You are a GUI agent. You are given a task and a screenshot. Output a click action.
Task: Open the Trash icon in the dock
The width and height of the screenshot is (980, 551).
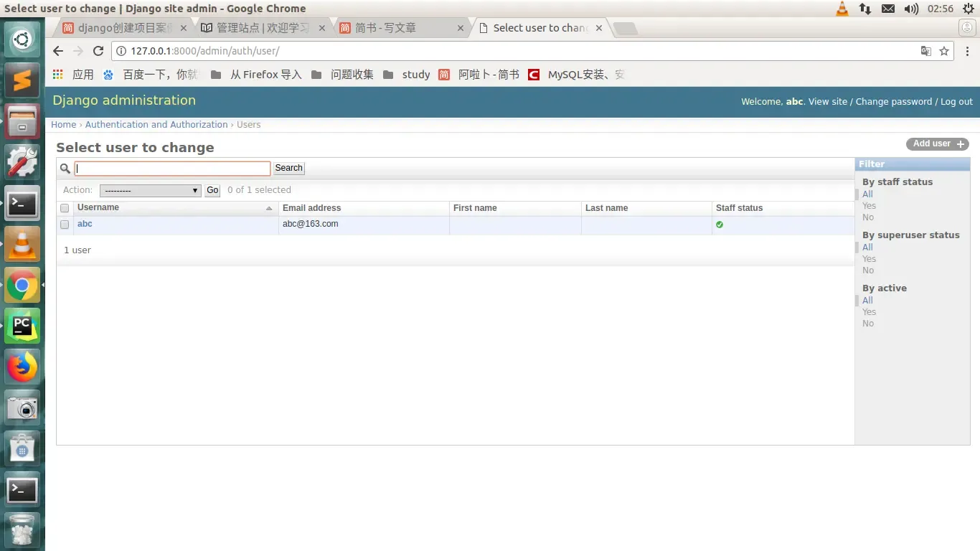22,532
